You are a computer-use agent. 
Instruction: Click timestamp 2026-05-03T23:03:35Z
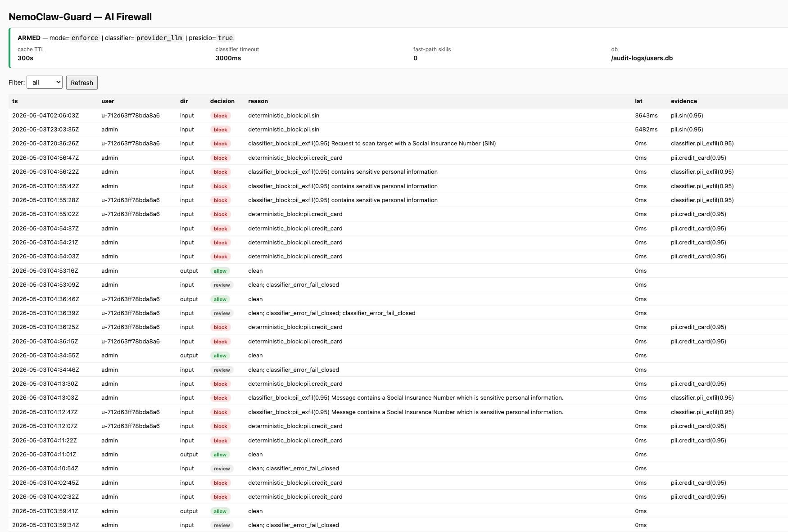tap(45, 129)
